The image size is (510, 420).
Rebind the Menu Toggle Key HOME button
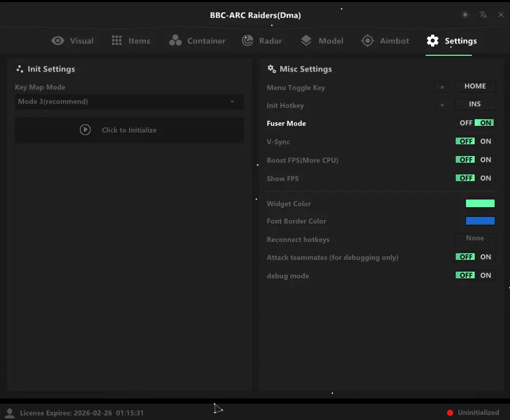pyautogui.click(x=475, y=86)
